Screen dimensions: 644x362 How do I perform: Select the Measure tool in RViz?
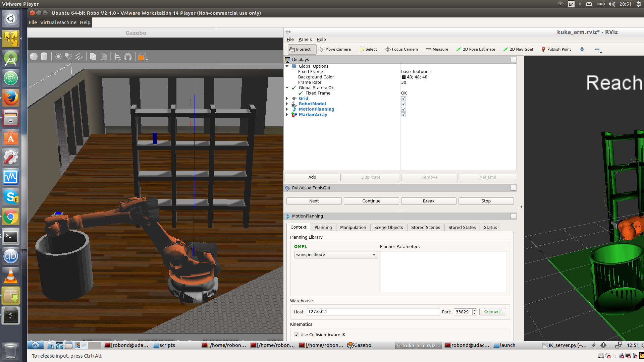tap(437, 49)
